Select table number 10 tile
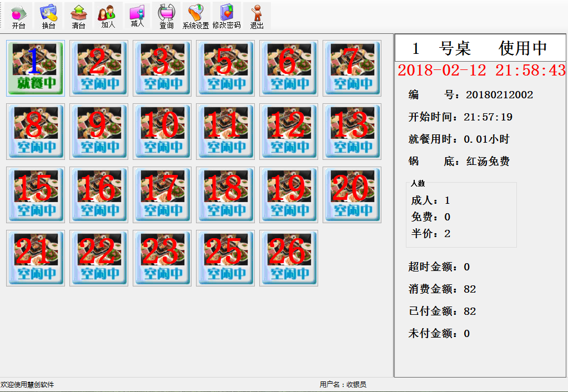The width and height of the screenshot is (568, 392). coord(162,132)
